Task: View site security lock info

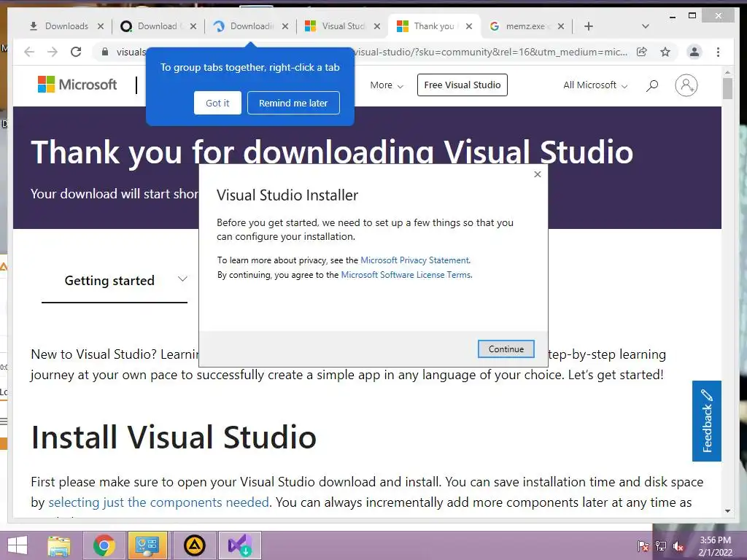Action: coord(105,52)
